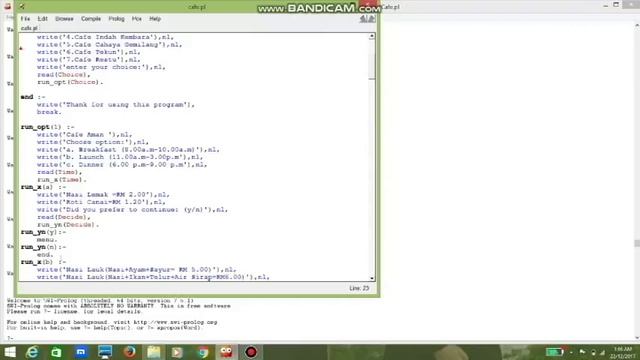Click the 'Roti Canai' write statement line

click(x=101, y=202)
